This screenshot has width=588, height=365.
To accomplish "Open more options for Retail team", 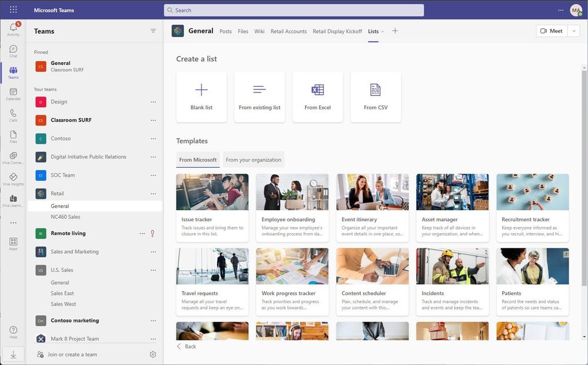I will (x=153, y=194).
